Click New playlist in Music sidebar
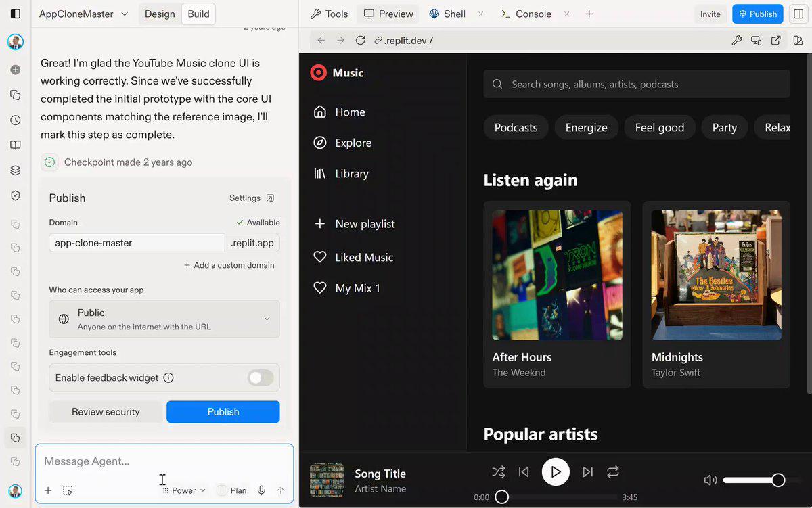Viewport: 812px width, 508px height. [x=355, y=223]
